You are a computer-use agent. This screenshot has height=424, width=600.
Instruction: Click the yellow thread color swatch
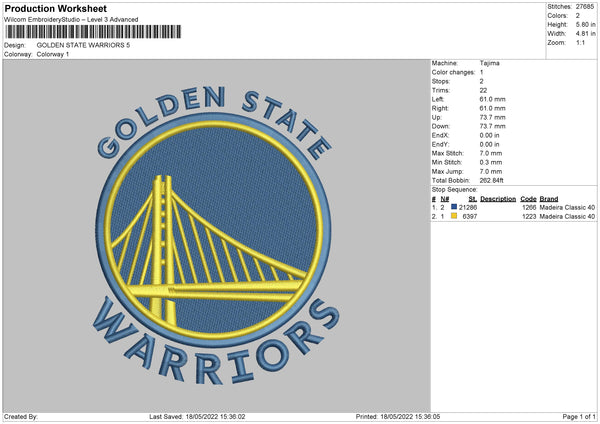coord(454,216)
